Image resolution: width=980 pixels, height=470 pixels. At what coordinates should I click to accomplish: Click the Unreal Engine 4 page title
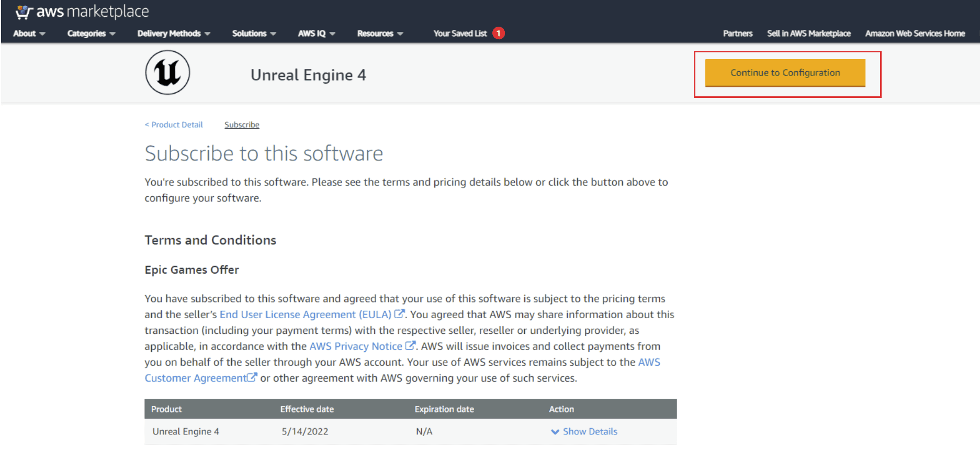pyautogui.click(x=308, y=75)
